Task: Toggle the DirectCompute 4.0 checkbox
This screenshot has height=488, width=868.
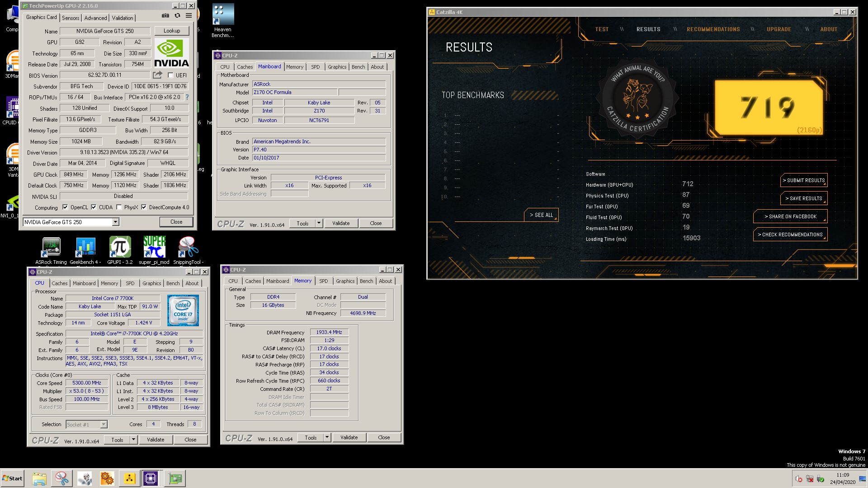Action: coord(144,207)
